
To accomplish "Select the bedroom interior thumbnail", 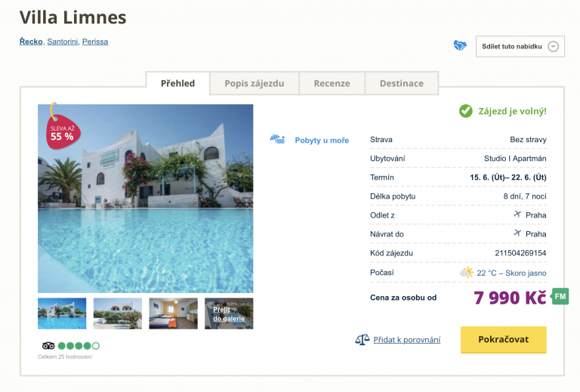I will (x=173, y=313).
